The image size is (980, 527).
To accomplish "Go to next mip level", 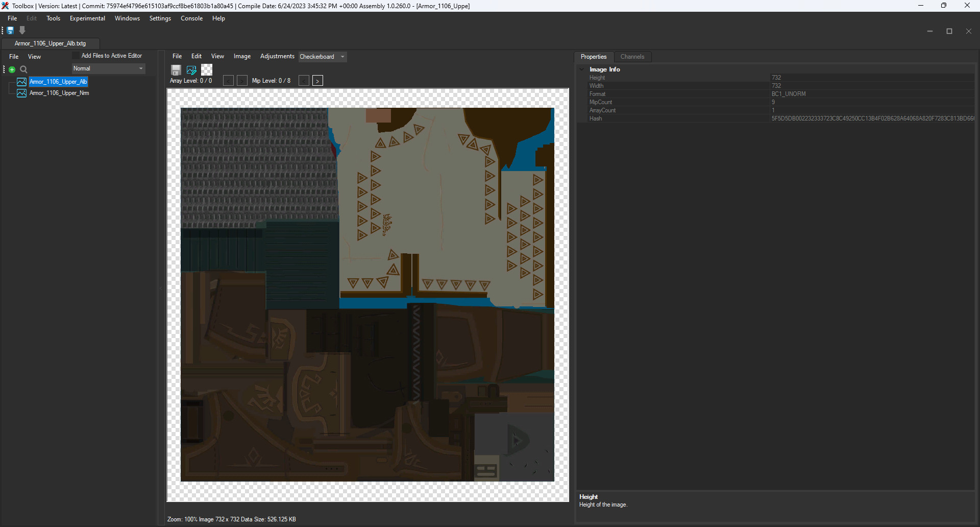I will click(317, 81).
